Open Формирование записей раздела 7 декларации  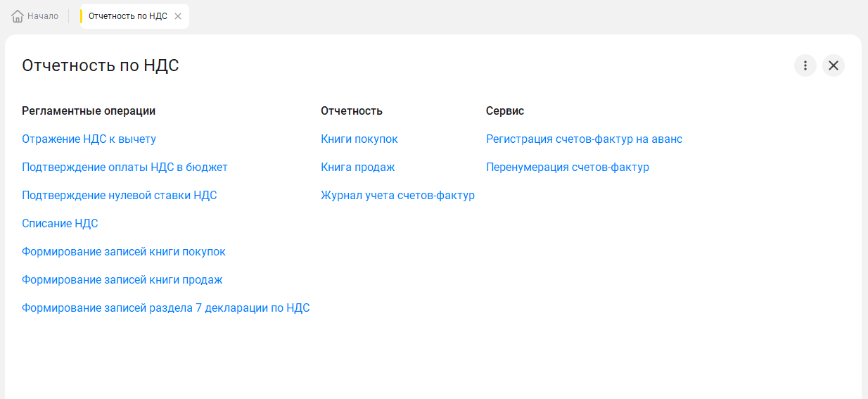click(x=165, y=308)
